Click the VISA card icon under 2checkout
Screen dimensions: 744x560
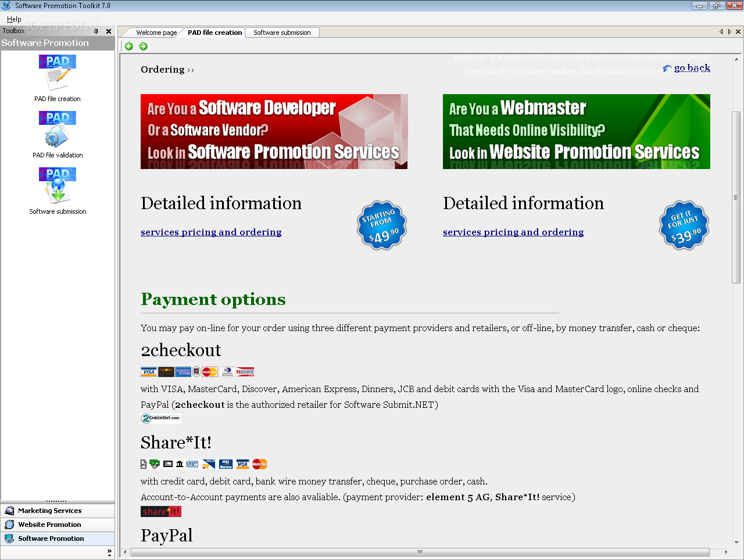tap(148, 372)
